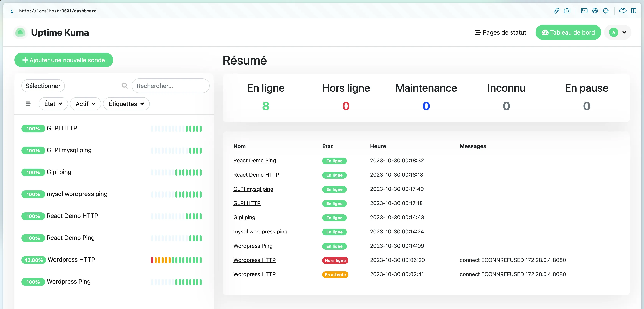Click the blue Maintenance count
The width and height of the screenshot is (644, 309).
point(426,106)
